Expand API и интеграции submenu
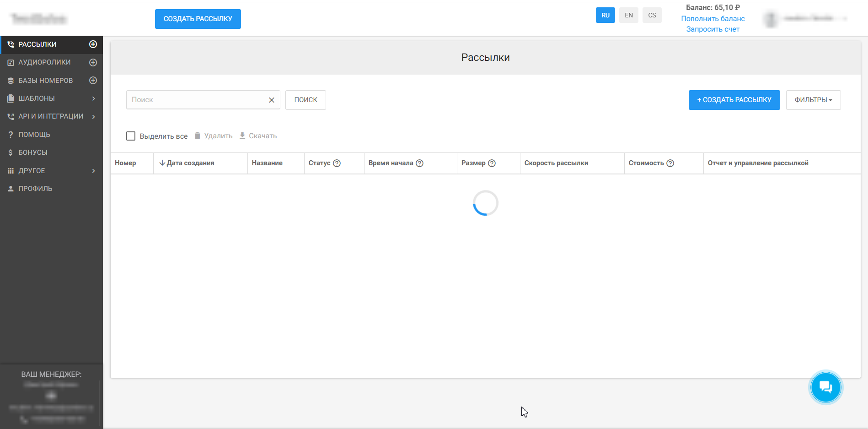 51,116
